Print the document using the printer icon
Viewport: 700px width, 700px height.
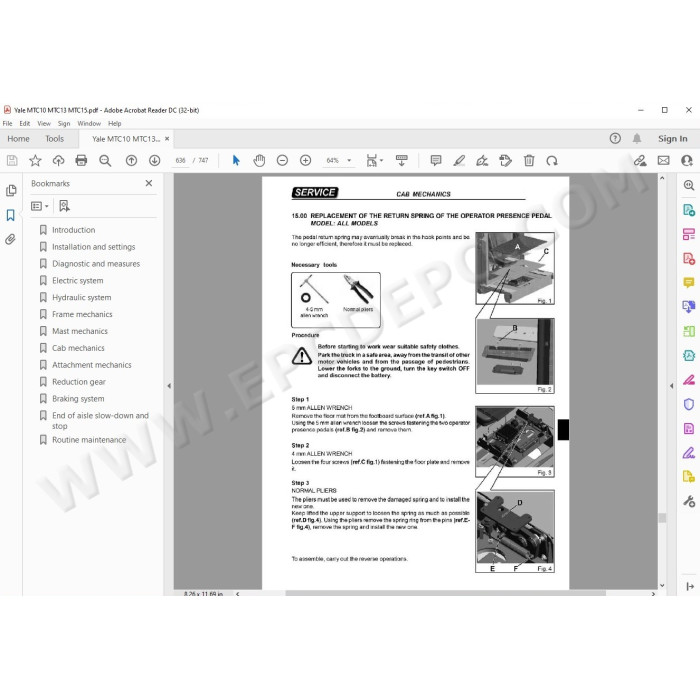pos(81,160)
